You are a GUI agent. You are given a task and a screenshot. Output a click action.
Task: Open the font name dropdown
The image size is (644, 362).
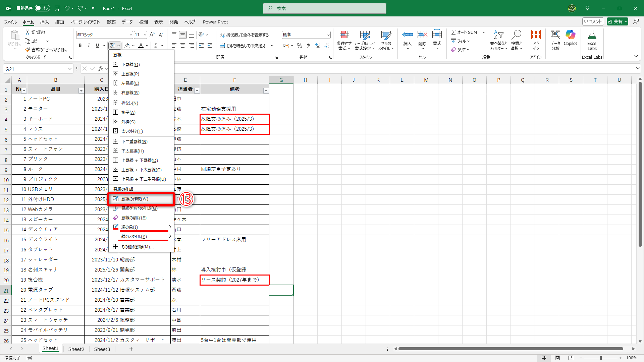pyautogui.click(x=130, y=35)
